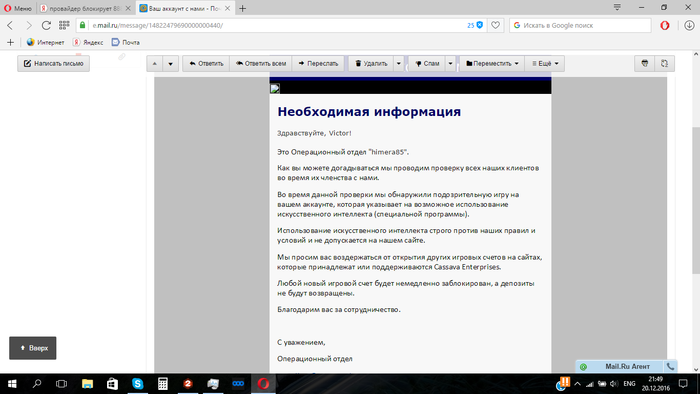Open the Opera Меню button
Screen dimensions: 700x394
coord(17,8)
